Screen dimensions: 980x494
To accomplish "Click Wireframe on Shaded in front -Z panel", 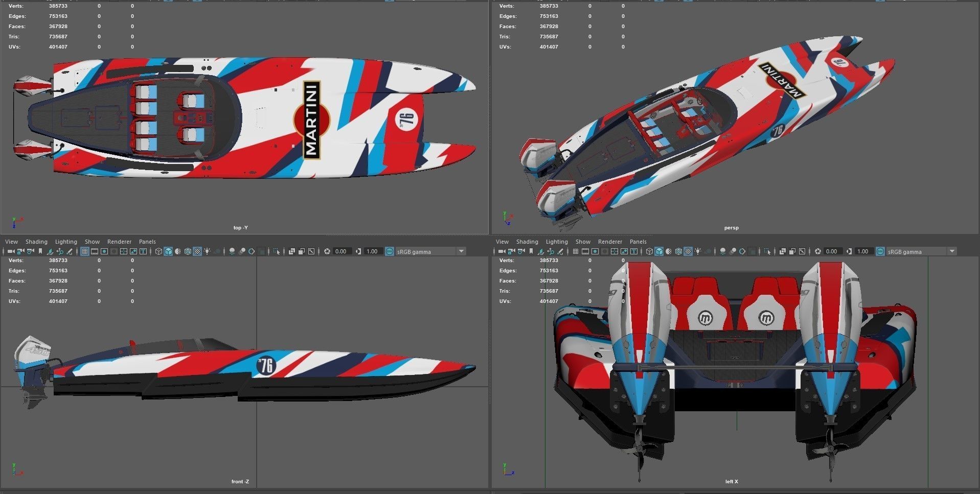I will click(188, 251).
